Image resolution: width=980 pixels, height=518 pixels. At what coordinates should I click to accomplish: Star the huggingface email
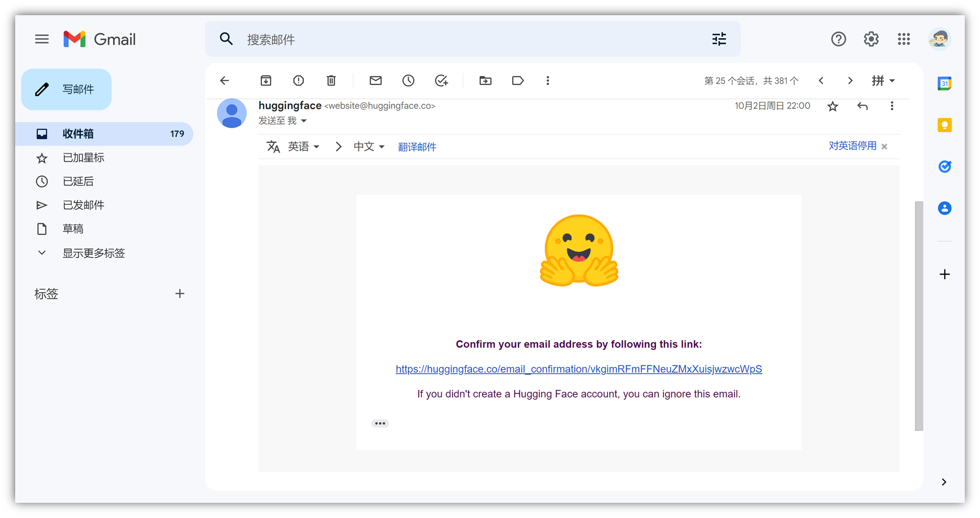pos(833,106)
